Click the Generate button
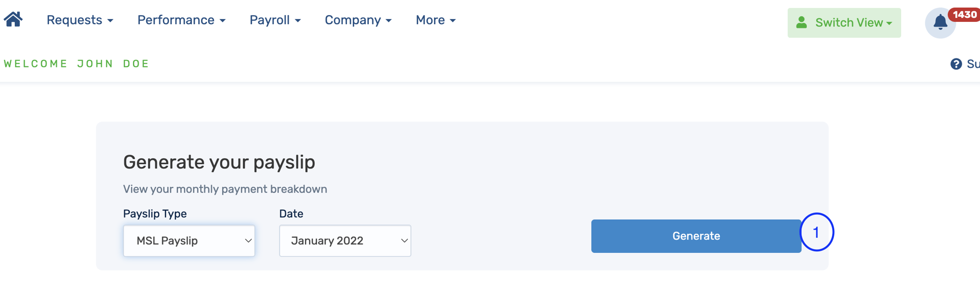 pos(696,236)
